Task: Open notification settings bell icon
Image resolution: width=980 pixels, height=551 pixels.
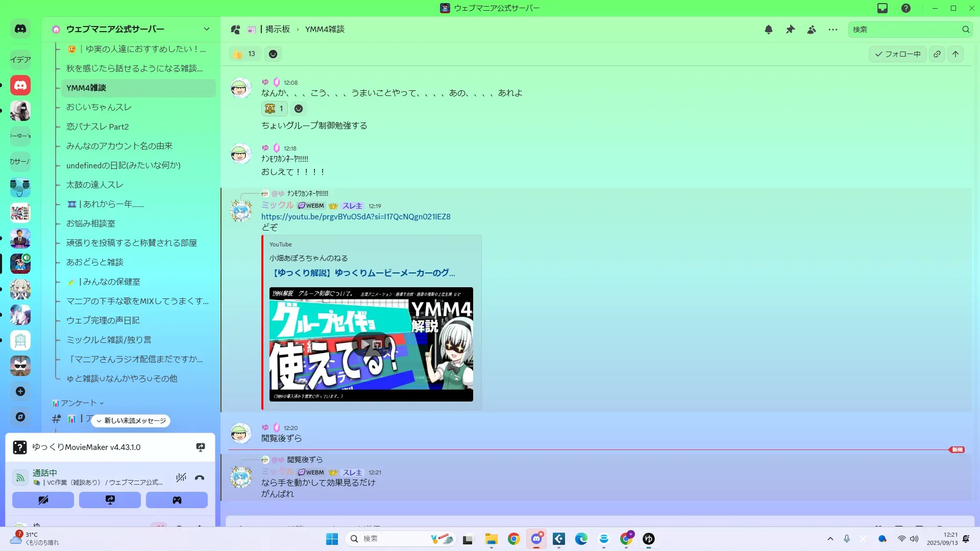Action: tap(768, 30)
